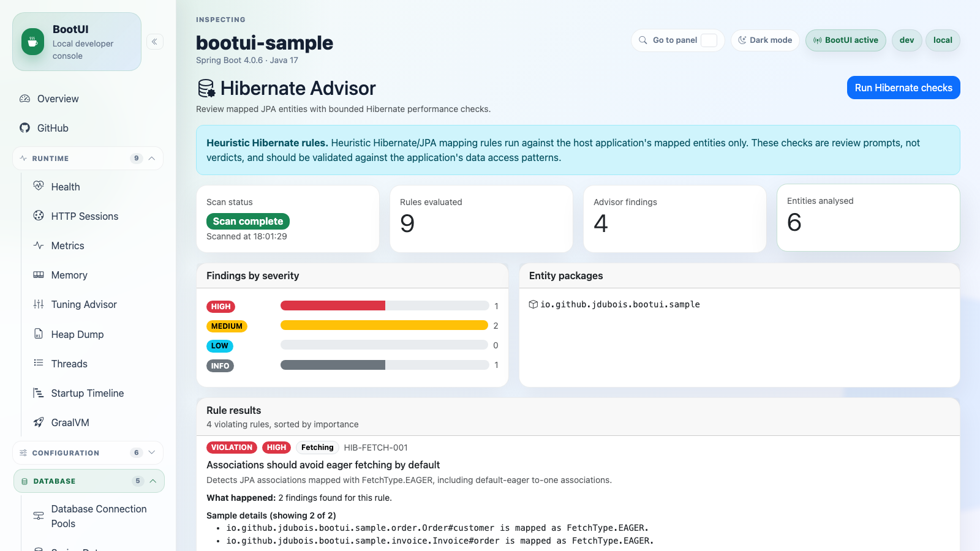Click the MEDIUM severity legend badge
980x551 pixels.
(227, 326)
